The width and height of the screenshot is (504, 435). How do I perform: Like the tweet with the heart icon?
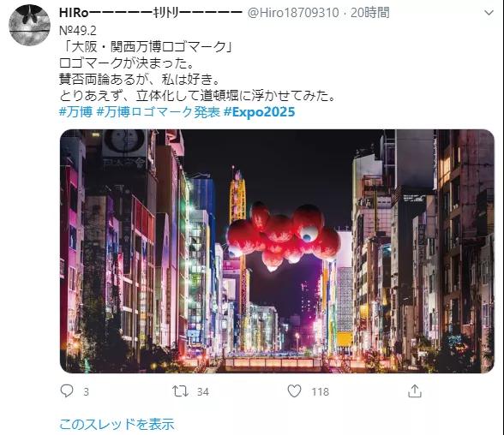294,391
